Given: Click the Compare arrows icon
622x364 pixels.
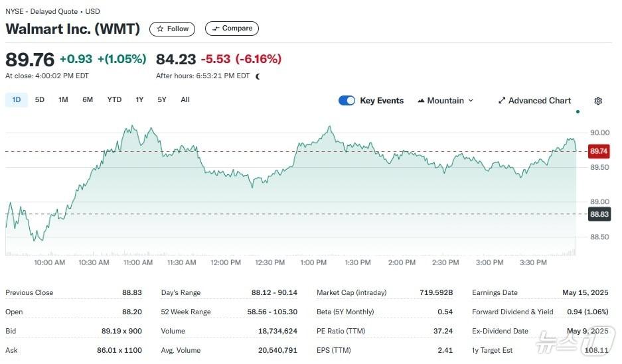Looking at the screenshot, I should pos(215,29).
